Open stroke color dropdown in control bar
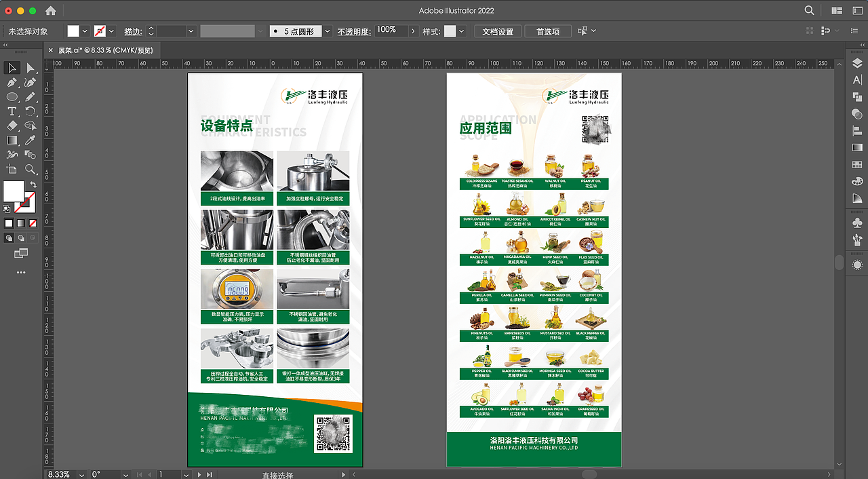Viewport: 868px width, 479px height. (111, 31)
